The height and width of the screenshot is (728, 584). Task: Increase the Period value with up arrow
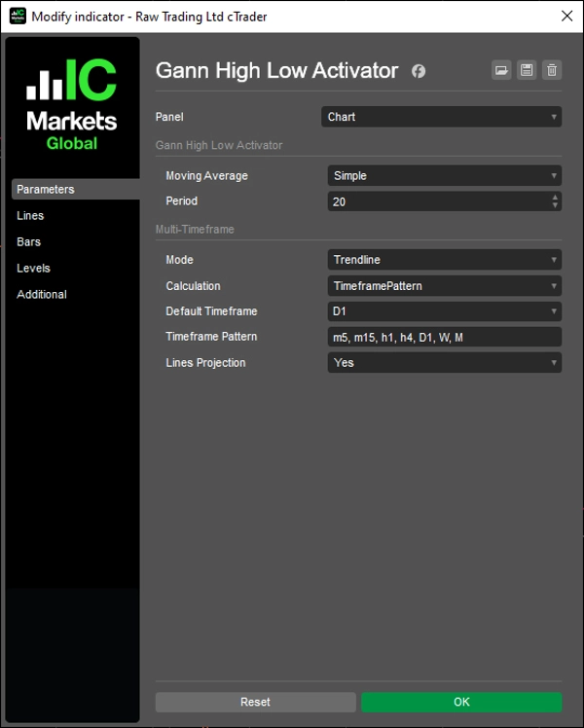tap(555, 197)
